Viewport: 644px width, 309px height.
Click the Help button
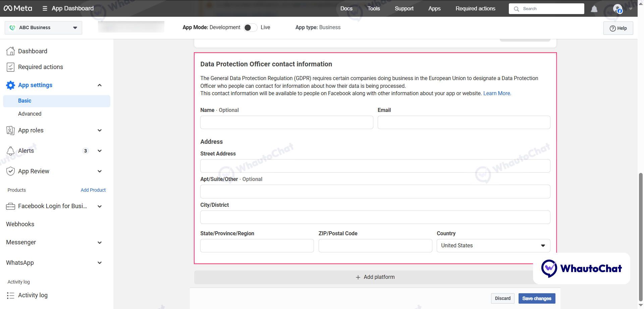[618, 28]
